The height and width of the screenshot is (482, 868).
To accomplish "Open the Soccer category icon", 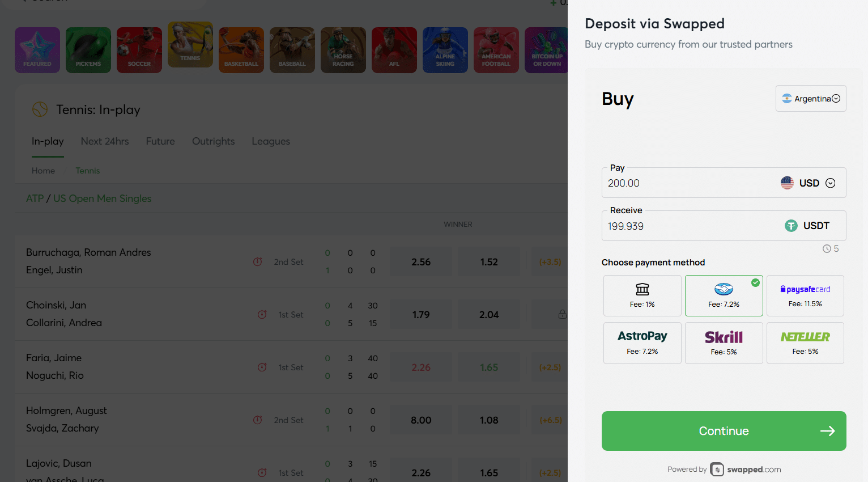I will pos(139,50).
